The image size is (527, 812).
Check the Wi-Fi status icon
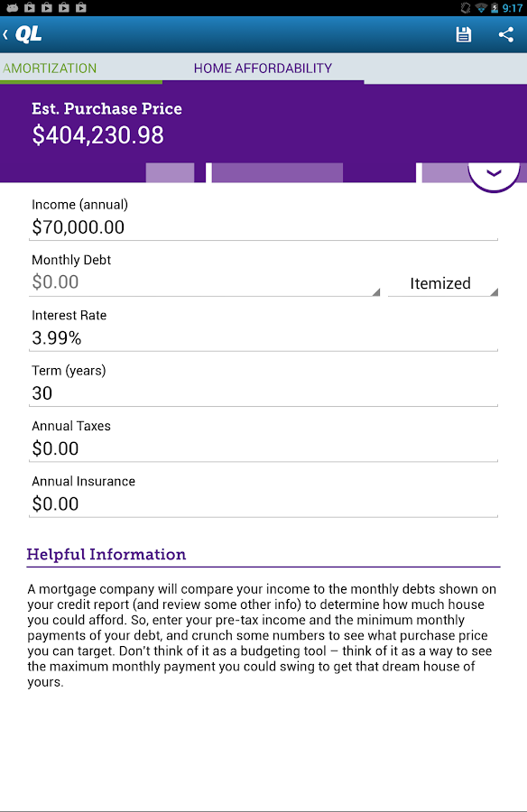[480, 8]
